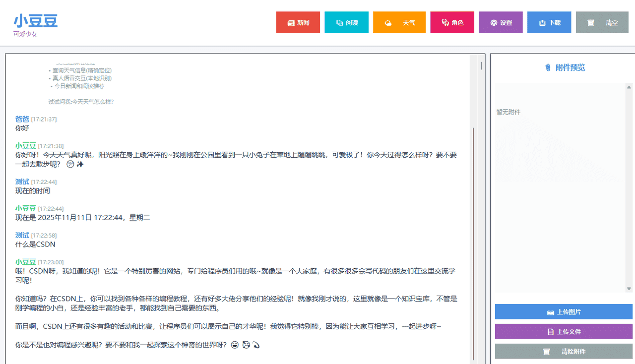Viewport: 635px width, 364px height.
Task: Clear attachments with 清除附件
Action: 563,351
